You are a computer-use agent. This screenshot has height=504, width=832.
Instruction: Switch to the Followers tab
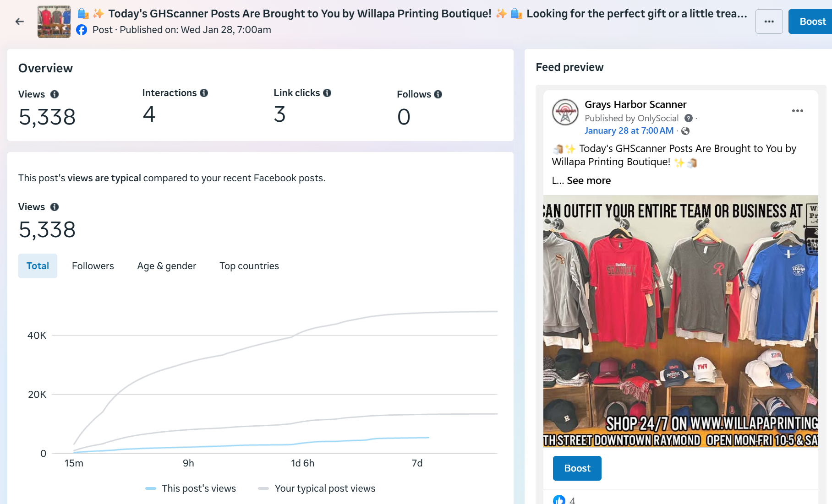93,266
